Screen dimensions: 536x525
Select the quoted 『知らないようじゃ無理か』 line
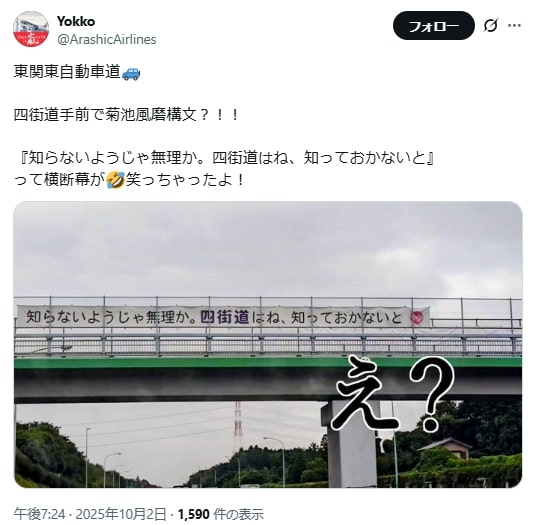click(226, 158)
